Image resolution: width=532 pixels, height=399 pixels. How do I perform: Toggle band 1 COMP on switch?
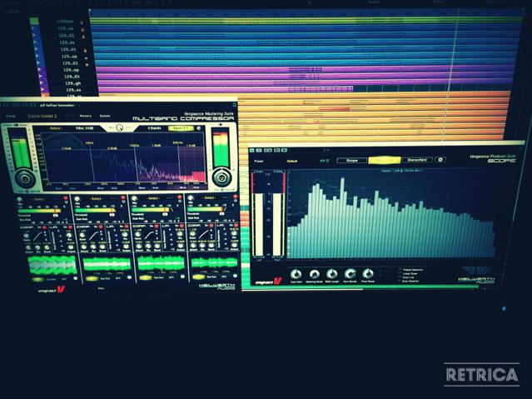tap(45, 227)
